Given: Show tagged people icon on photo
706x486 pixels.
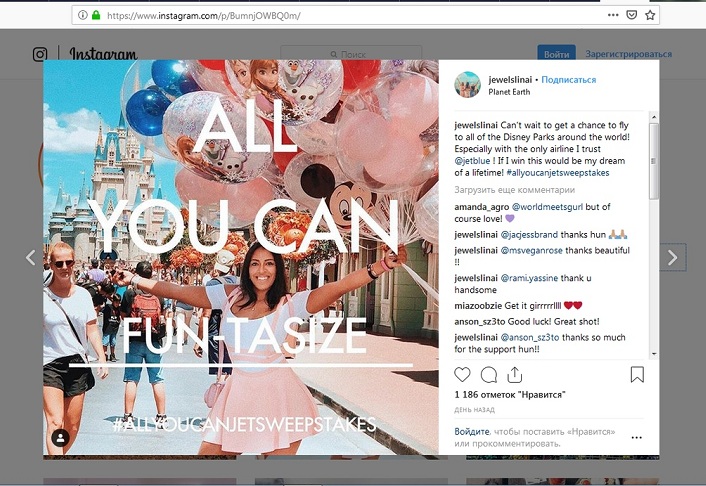Looking at the screenshot, I should point(60,437).
